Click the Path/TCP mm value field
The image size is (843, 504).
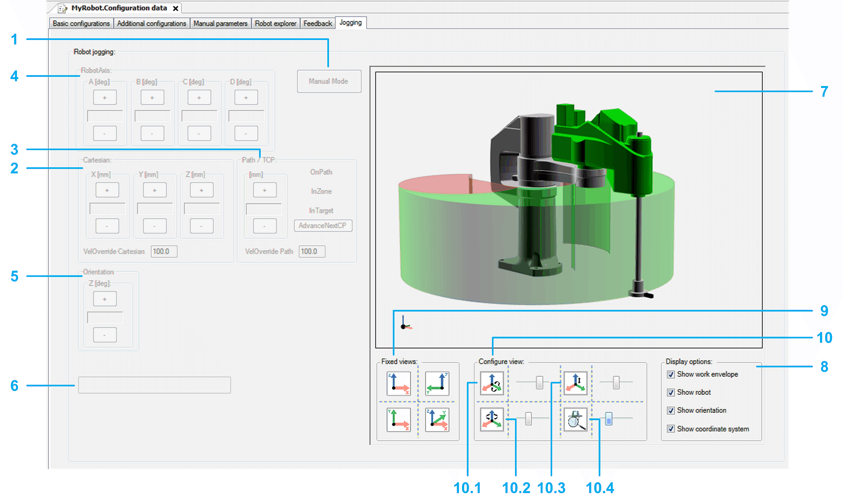(264, 209)
